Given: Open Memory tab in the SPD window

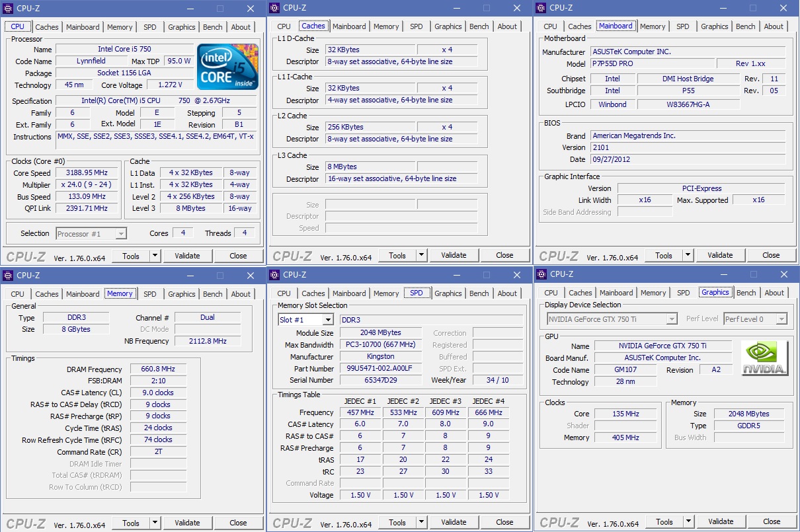Looking at the screenshot, I should pos(386,293).
